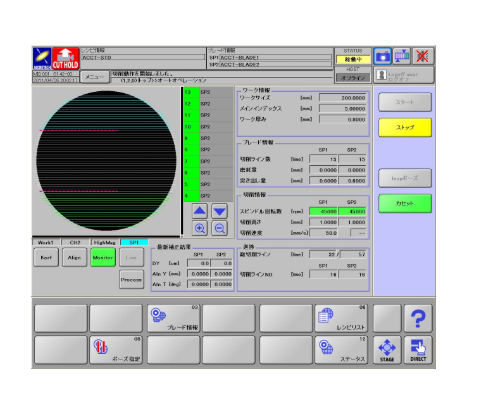Toggle the green Monitor button

coord(103,257)
